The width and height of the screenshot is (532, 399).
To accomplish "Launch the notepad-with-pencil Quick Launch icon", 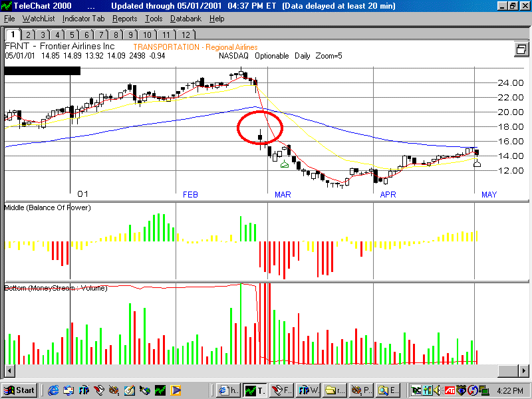I will (x=129, y=390).
